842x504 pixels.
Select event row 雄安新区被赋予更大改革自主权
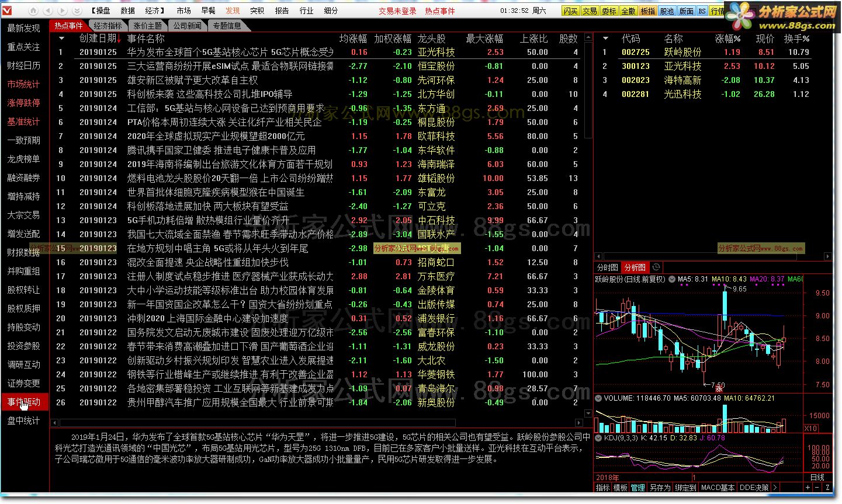[317, 80]
